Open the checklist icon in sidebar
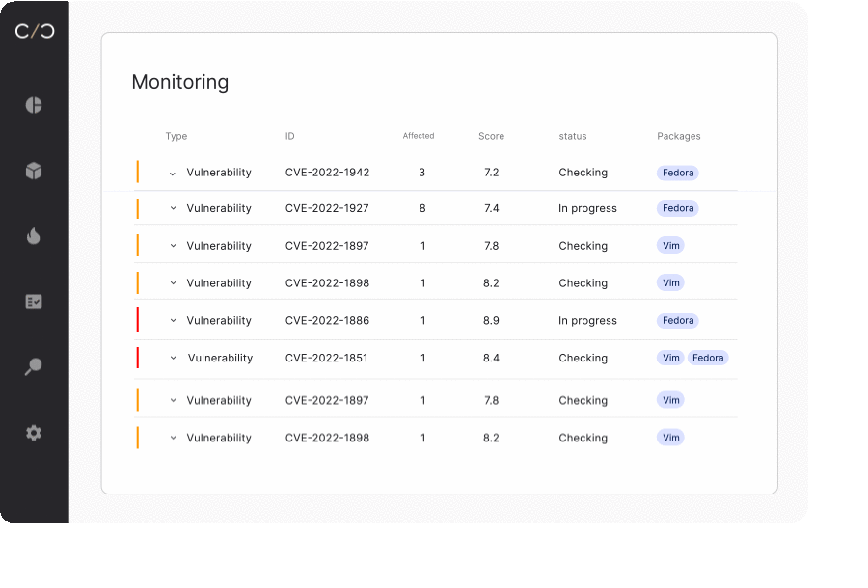 34,302
